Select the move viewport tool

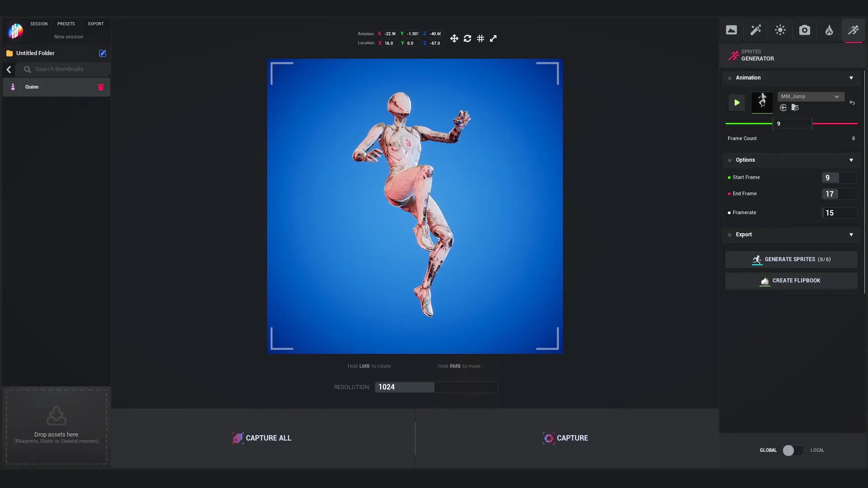click(x=454, y=39)
